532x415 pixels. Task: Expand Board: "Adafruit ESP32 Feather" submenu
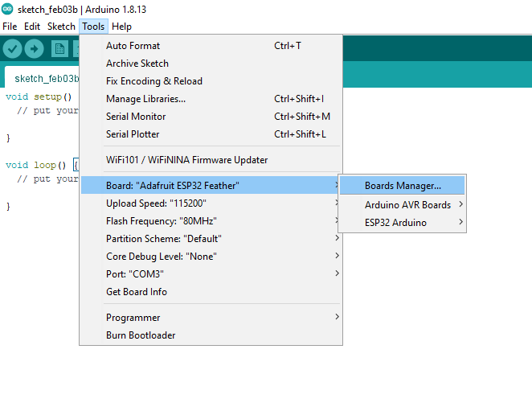[x=211, y=186]
